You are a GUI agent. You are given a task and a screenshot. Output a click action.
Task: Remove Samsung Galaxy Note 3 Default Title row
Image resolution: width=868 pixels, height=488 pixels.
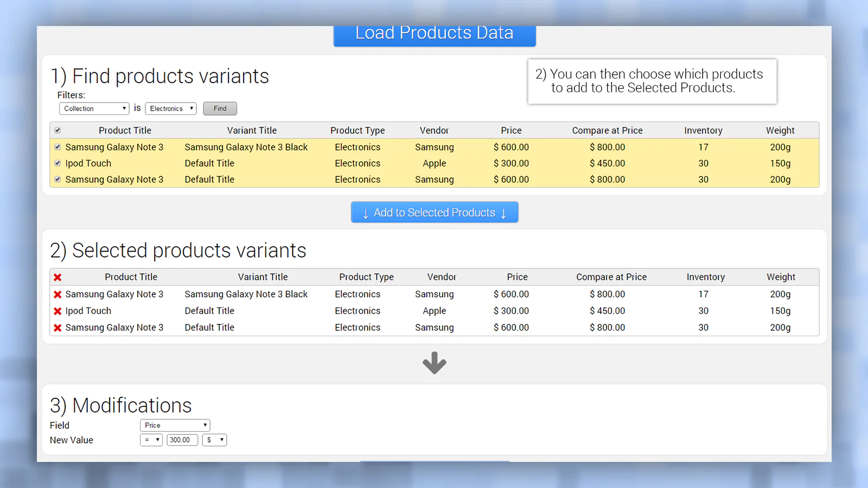(58, 328)
